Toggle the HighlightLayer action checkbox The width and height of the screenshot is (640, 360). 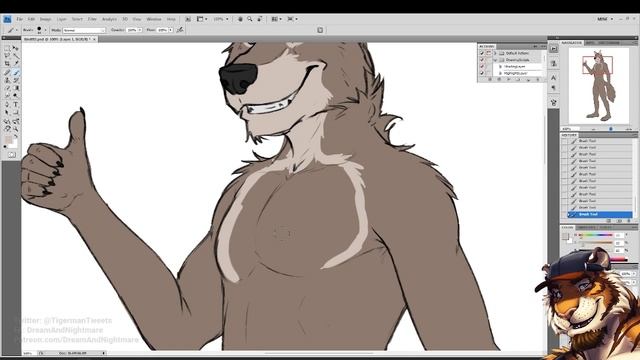482,73
